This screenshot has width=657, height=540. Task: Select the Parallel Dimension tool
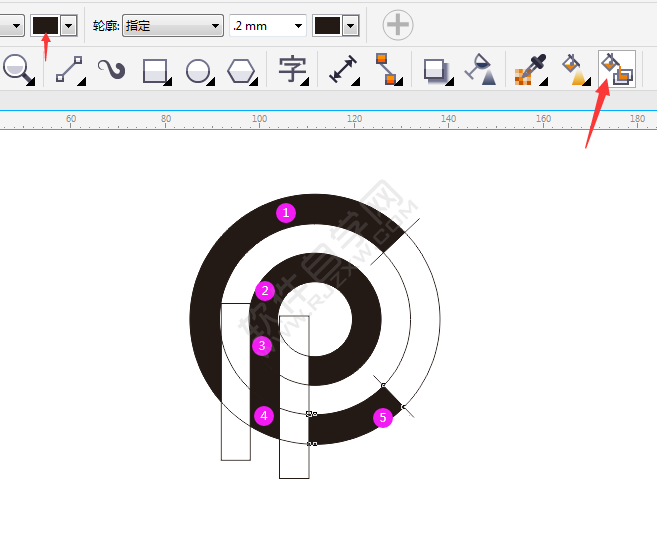pyautogui.click(x=343, y=69)
